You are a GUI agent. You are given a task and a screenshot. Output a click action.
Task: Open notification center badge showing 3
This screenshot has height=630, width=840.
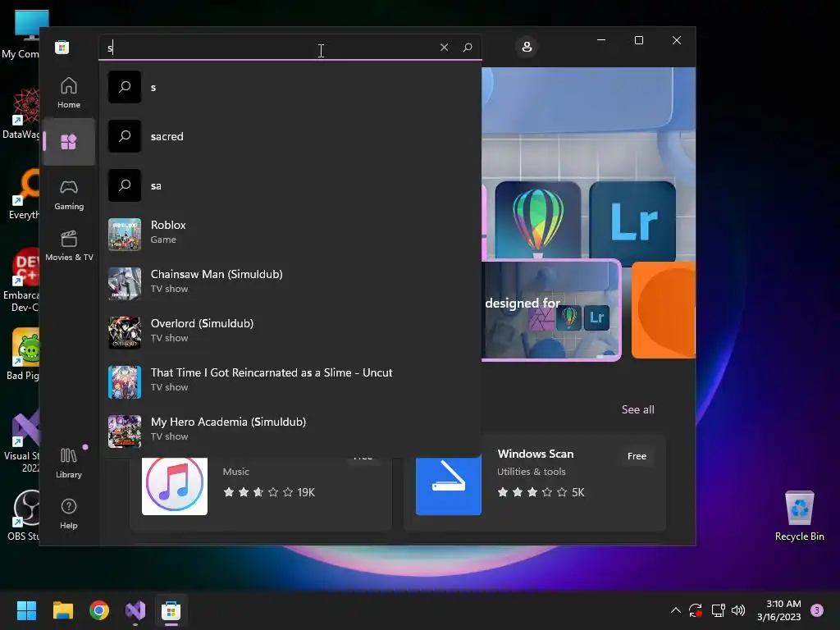tap(817, 610)
